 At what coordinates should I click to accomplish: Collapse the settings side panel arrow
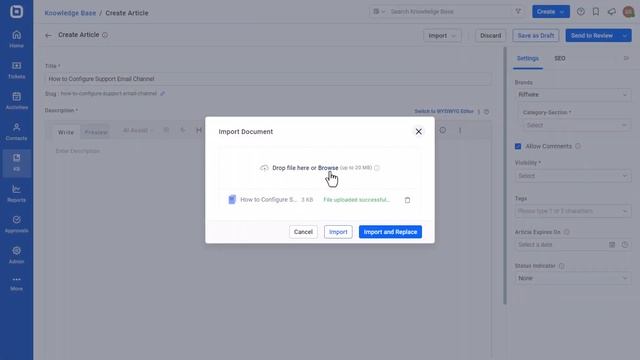click(626, 58)
